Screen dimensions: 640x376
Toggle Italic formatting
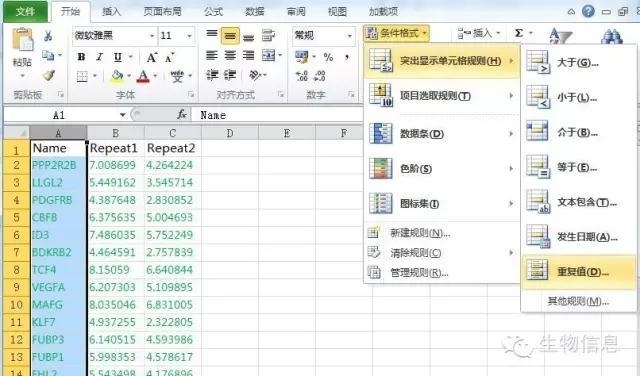click(99, 57)
